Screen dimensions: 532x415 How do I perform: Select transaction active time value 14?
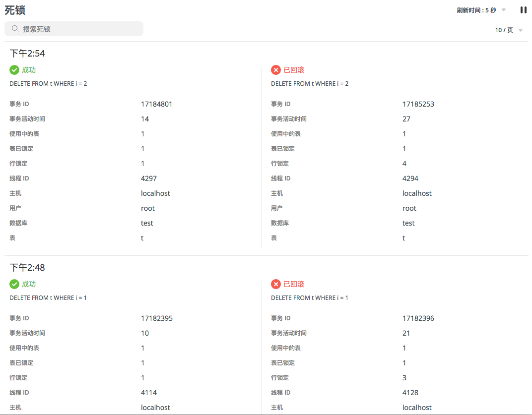click(145, 119)
